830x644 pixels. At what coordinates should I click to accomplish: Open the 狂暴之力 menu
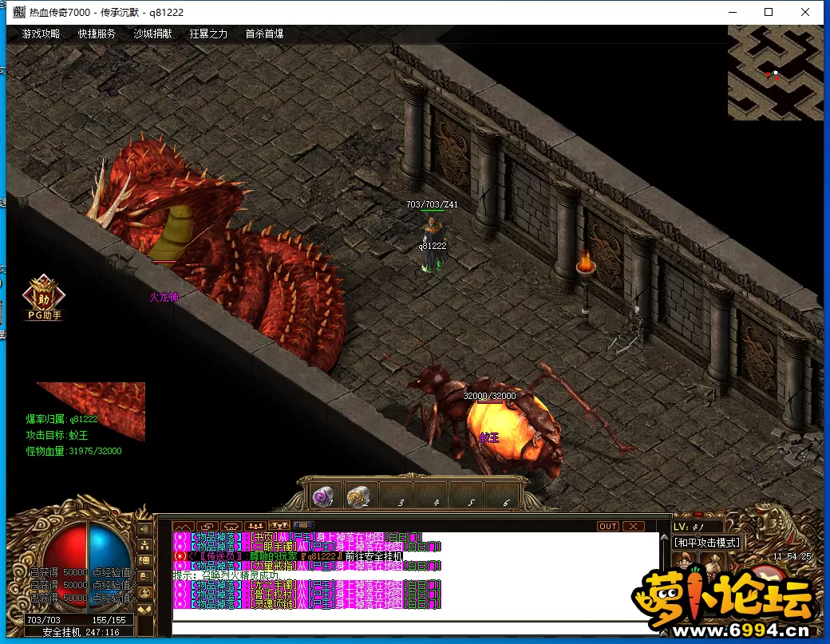[208, 34]
